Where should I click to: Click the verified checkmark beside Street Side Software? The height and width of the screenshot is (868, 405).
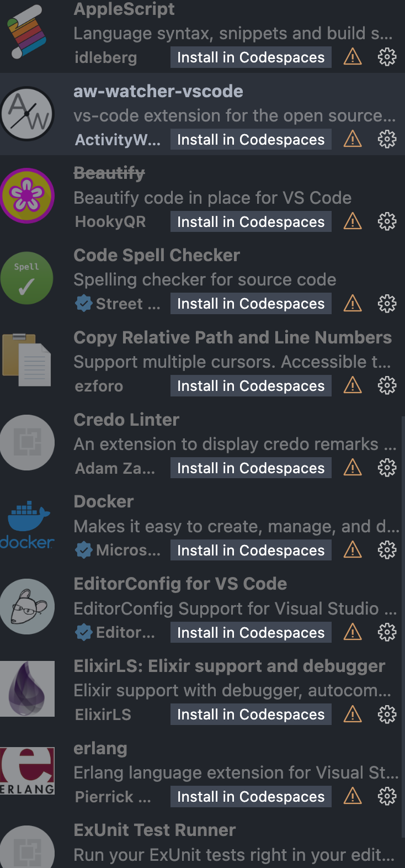(x=83, y=303)
